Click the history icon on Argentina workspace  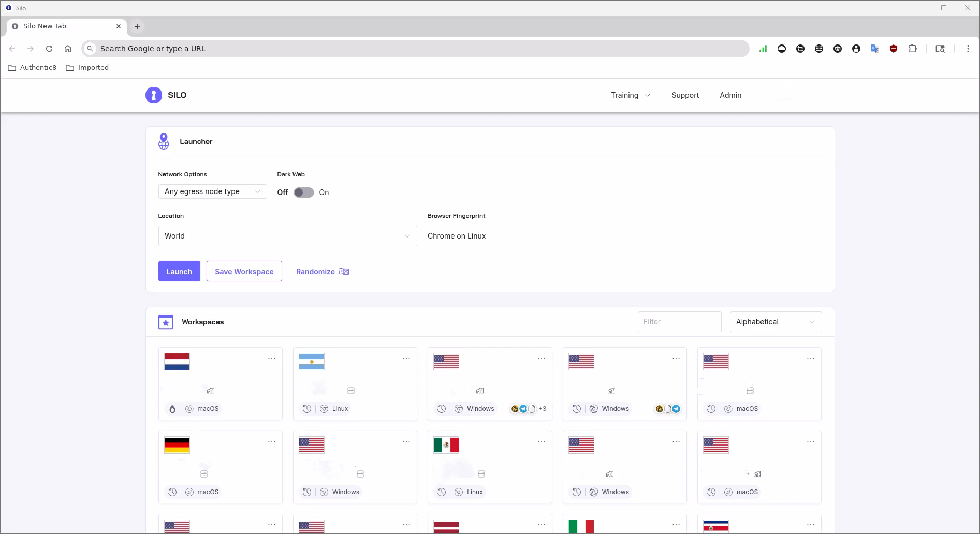point(307,409)
